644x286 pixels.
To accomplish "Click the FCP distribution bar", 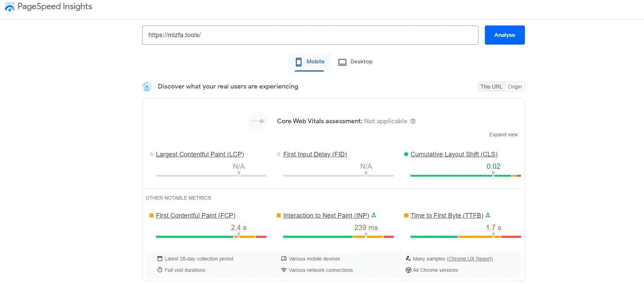I will pos(211,237).
